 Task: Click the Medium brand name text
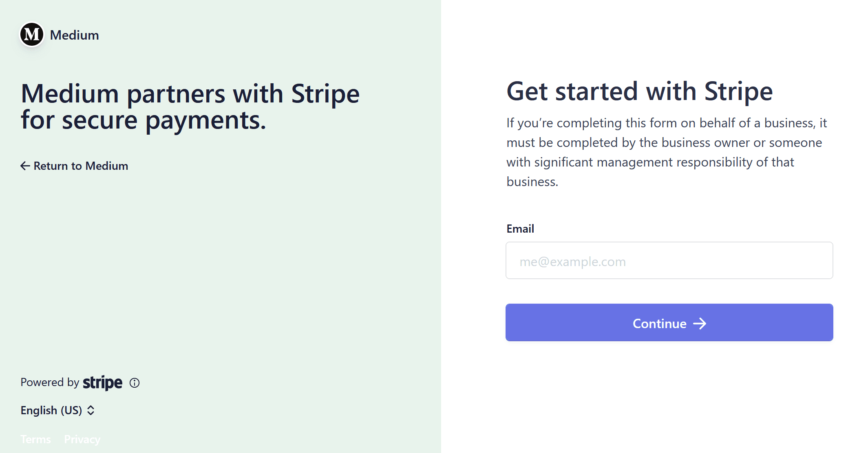[75, 35]
